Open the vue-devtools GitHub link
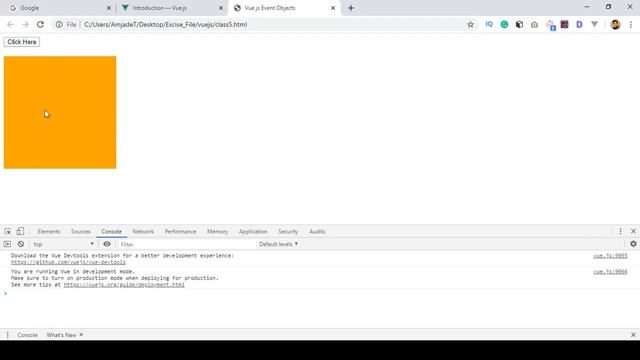640x360 pixels. (68, 262)
